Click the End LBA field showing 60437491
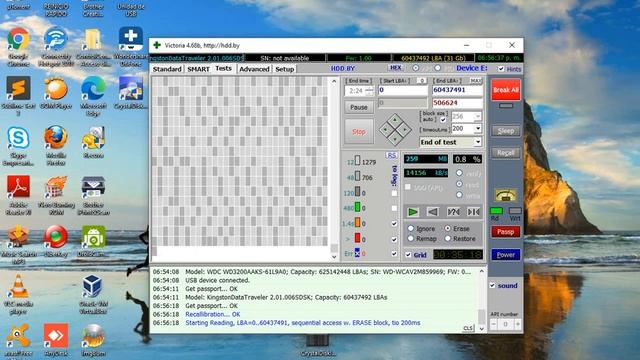 (x=457, y=90)
